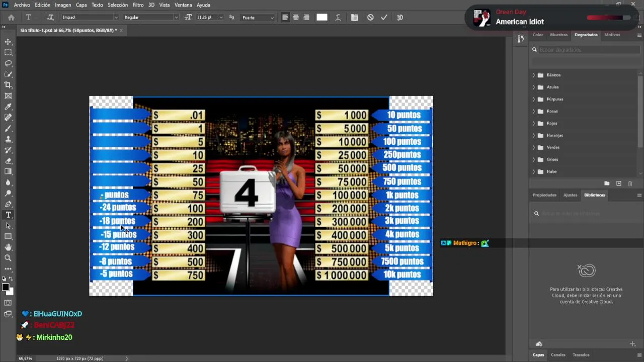Select the Eraser tool
This screenshot has width=644, height=362.
8,161
